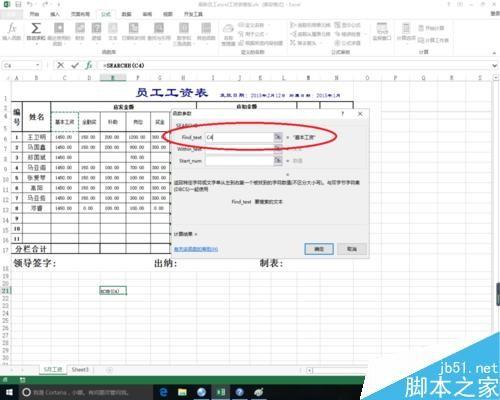Click the Excel icon on the taskbar
This screenshot has width=500, height=400.
point(220,392)
